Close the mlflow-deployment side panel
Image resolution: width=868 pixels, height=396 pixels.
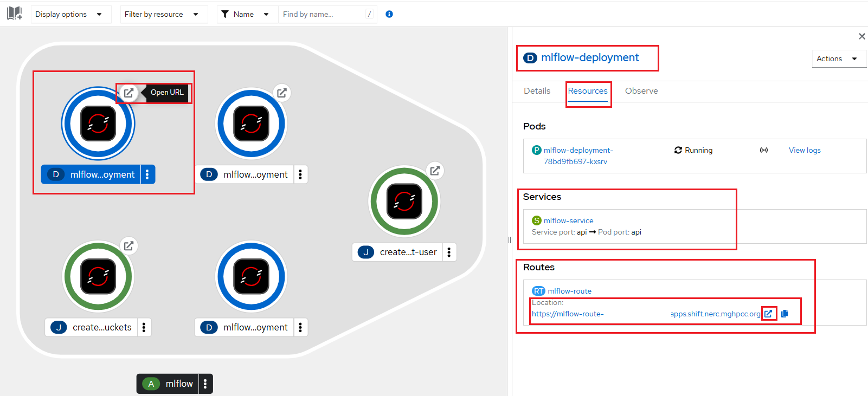pos(862,36)
